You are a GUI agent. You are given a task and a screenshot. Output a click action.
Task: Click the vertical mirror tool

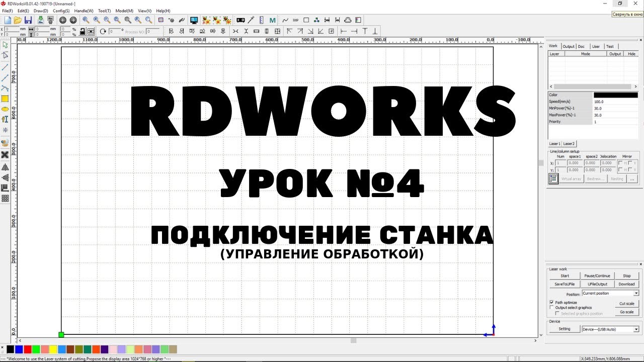pos(5,177)
